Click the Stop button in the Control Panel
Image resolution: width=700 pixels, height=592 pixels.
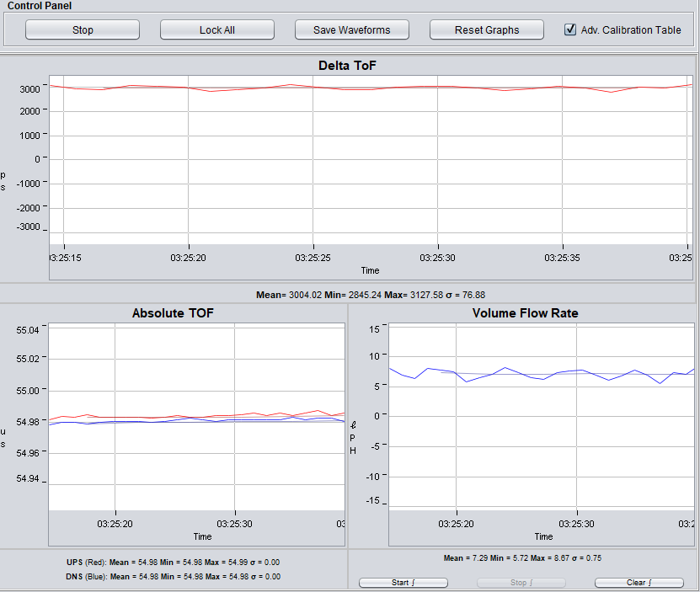click(82, 29)
